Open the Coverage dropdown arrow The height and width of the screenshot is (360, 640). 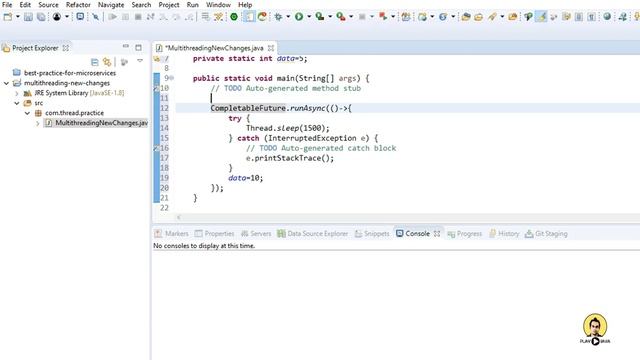pos(330,17)
